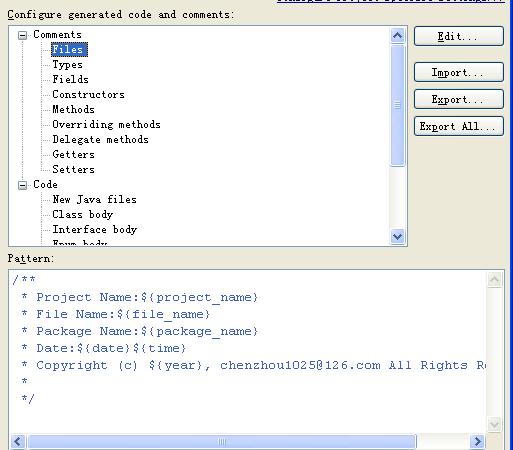Image resolution: width=513 pixels, height=450 pixels.
Task: Click Export All... button
Action: [x=459, y=126]
